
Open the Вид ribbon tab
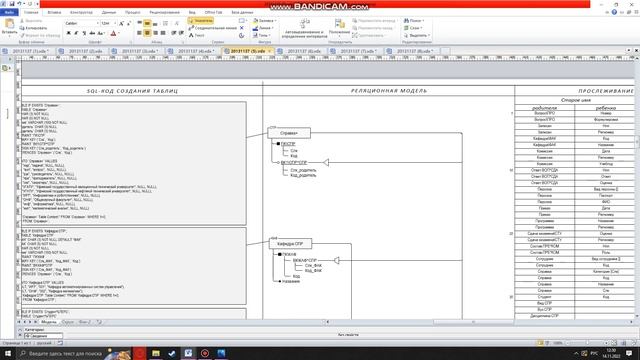coord(192,13)
